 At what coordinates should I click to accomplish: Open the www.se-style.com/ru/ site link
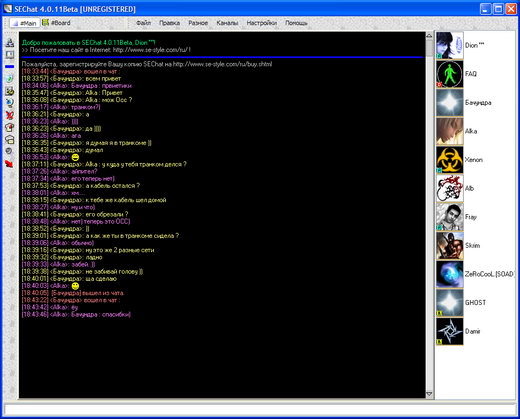click(x=151, y=50)
